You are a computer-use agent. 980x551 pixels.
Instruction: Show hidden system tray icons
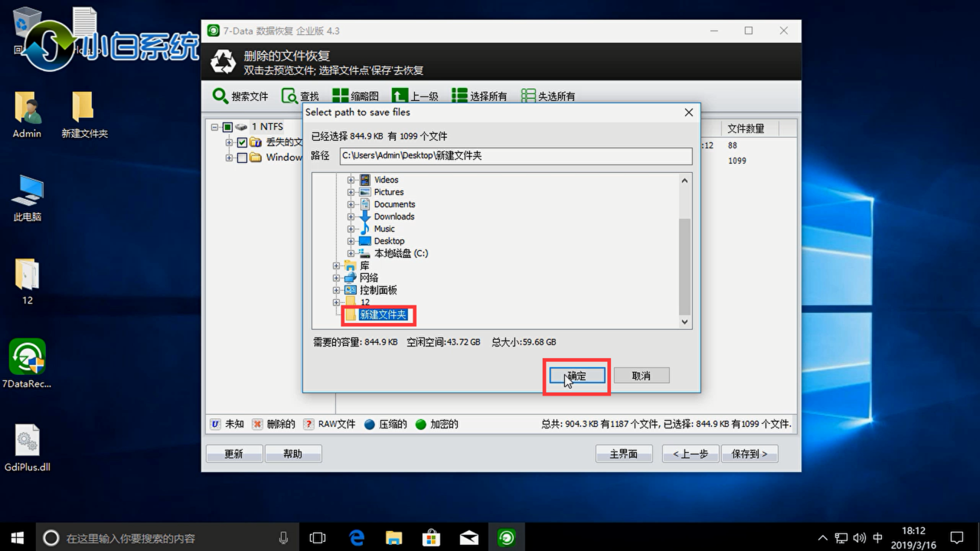[x=823, y=538]
